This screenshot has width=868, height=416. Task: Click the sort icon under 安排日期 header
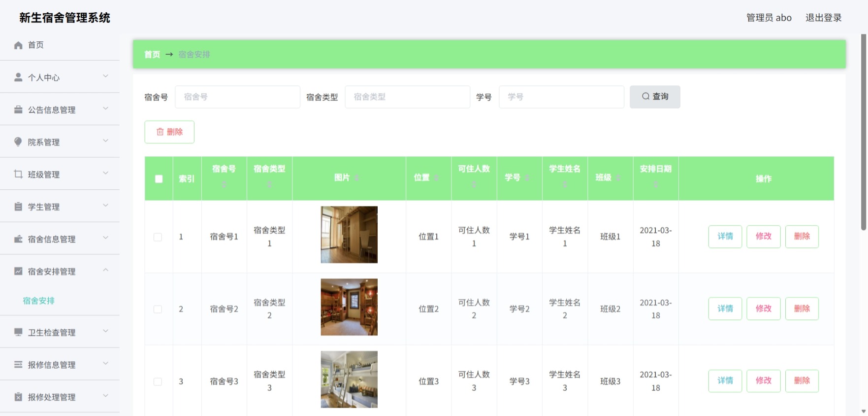coord(656,184)
